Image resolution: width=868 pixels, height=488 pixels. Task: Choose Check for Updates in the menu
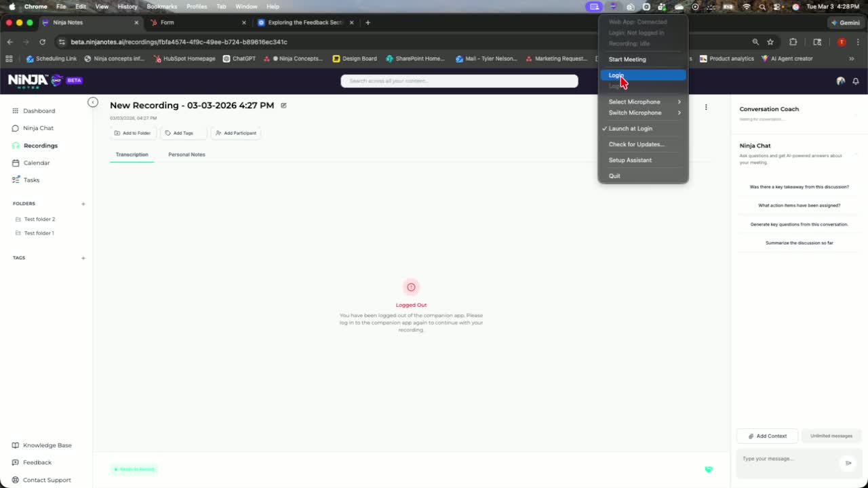643,144
